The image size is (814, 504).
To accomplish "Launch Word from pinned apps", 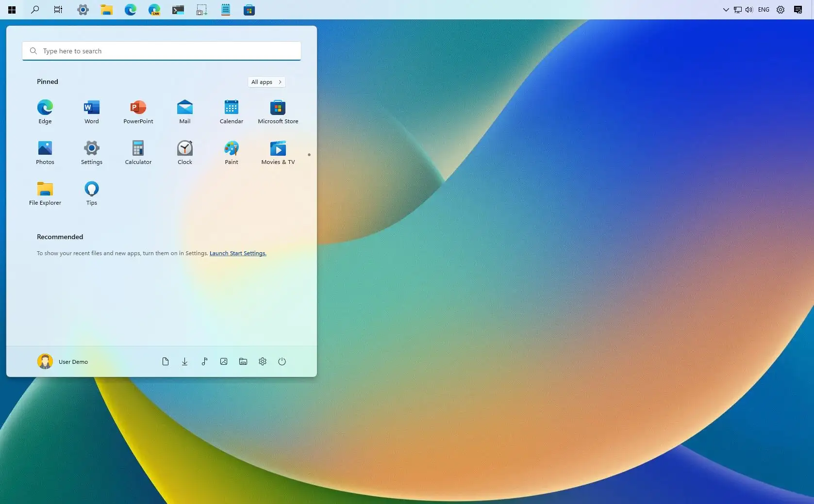I will (92, 112).
